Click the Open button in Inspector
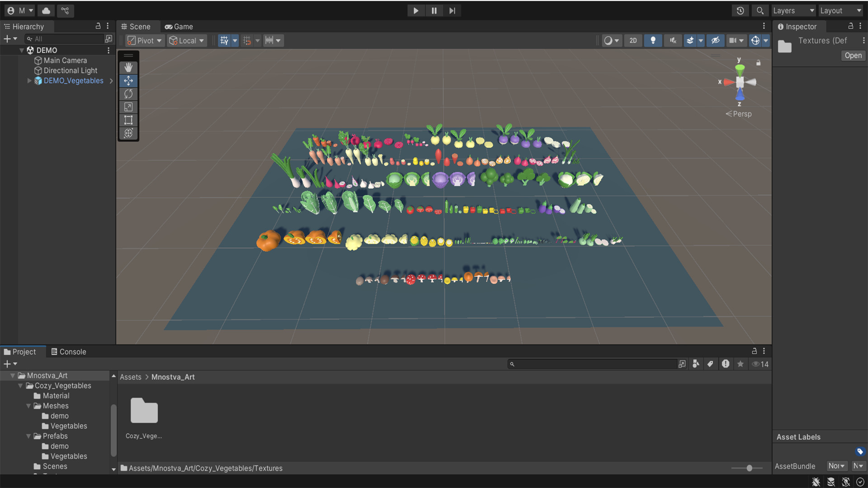The image size is (868, 488). 853,56
